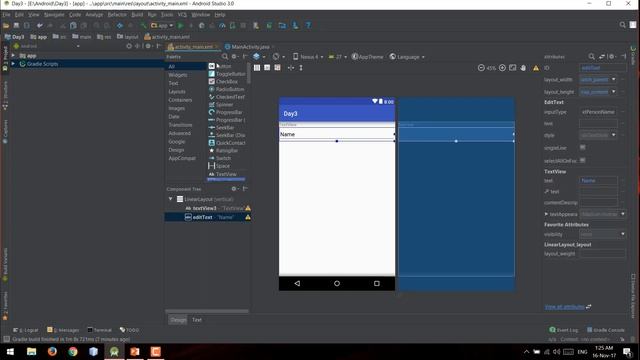Search the Palette with magnifier icon

coord(225,56)
